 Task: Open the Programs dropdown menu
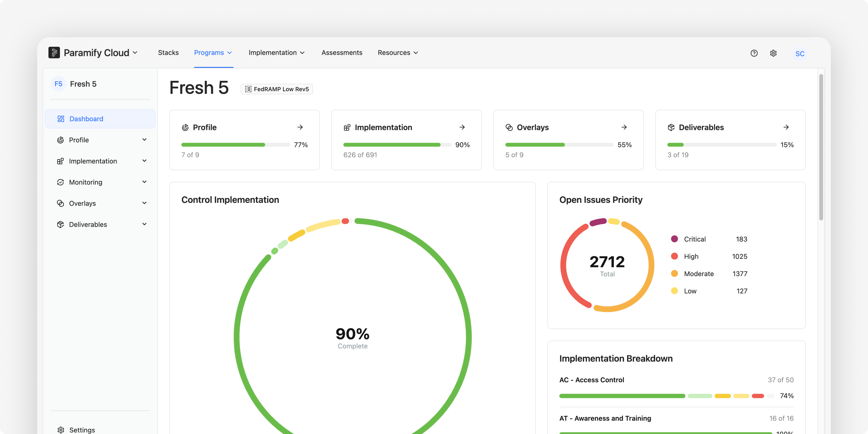(x=213, y=52)
